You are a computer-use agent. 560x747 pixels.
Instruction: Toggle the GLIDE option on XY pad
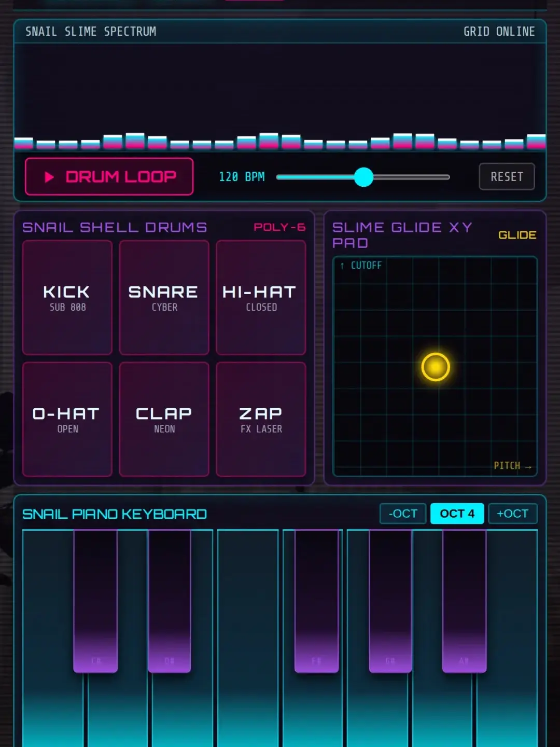point(517,235)
